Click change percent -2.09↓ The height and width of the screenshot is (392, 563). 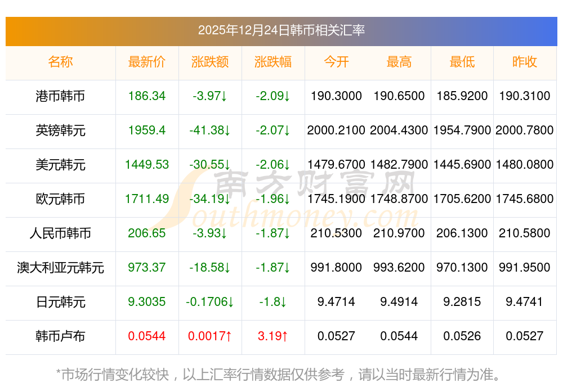(x=273, y=96)
